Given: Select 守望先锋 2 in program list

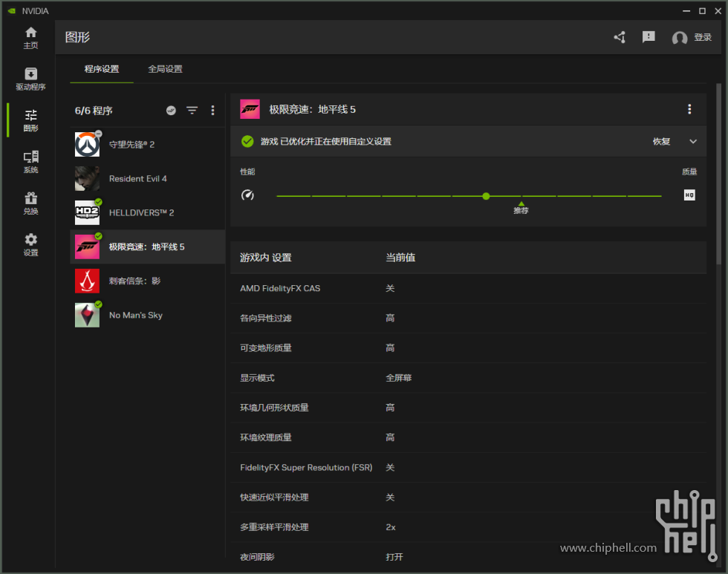Looking at the screenshot, I should pyautogui.click(x=148, y=144).
